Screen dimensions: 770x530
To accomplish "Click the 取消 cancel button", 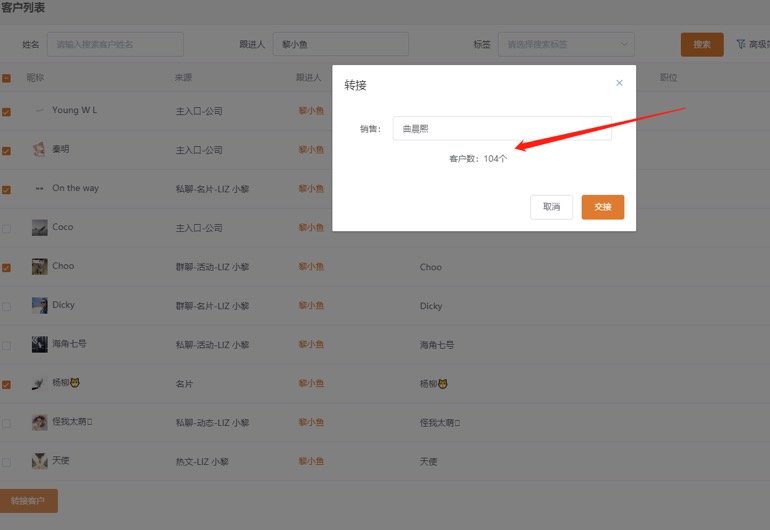I will pyautogui.click(x=551, y=207).
